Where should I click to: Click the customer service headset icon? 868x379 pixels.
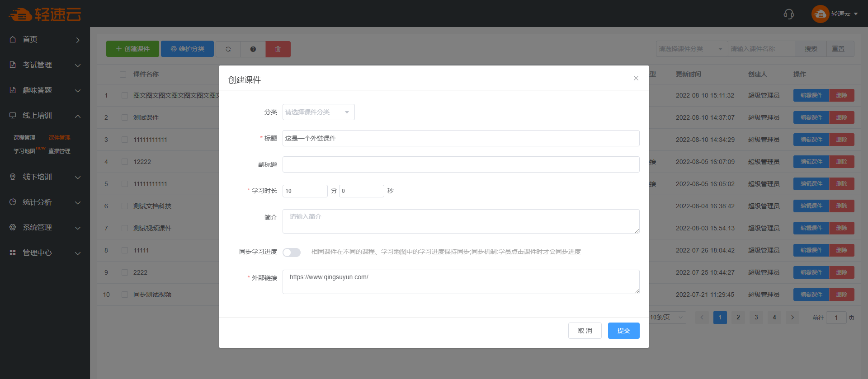pyautogui.click(x=788, y=14)
